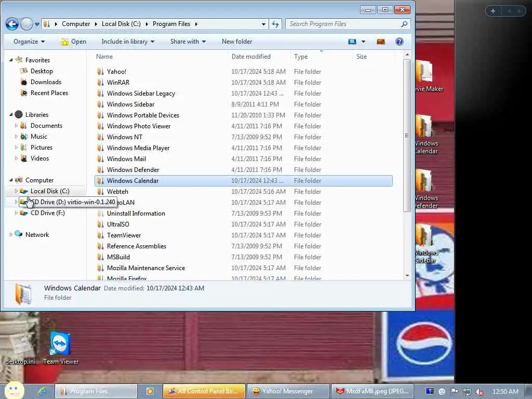
Task: Click Computer in the address breadcrumb
Action: pos(76,24)
